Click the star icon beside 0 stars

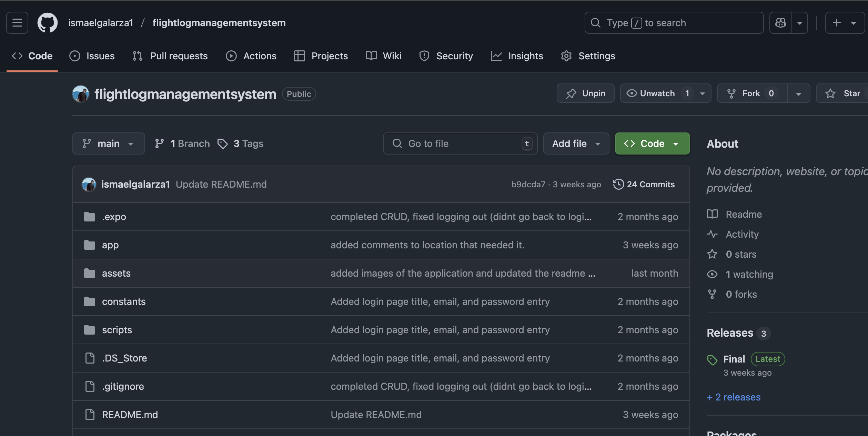712,254
